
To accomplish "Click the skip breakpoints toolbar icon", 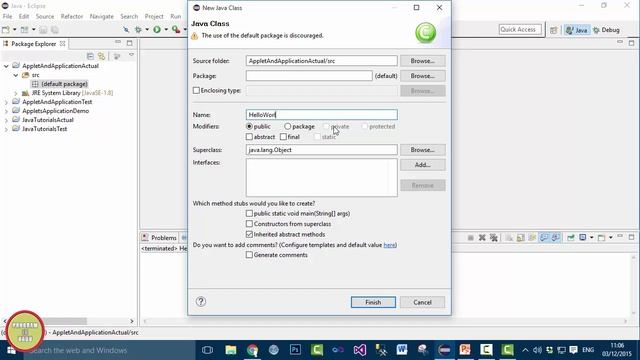I will click(x=126, y=30).
